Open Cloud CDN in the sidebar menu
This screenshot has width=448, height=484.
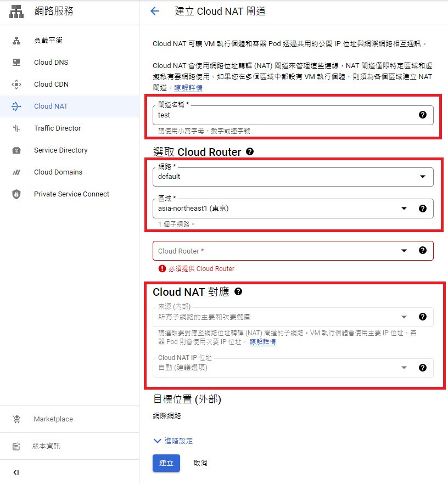point(70,85)
